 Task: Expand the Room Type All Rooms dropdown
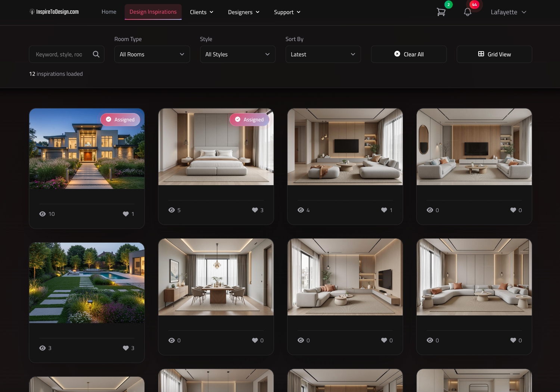(152, 54)
